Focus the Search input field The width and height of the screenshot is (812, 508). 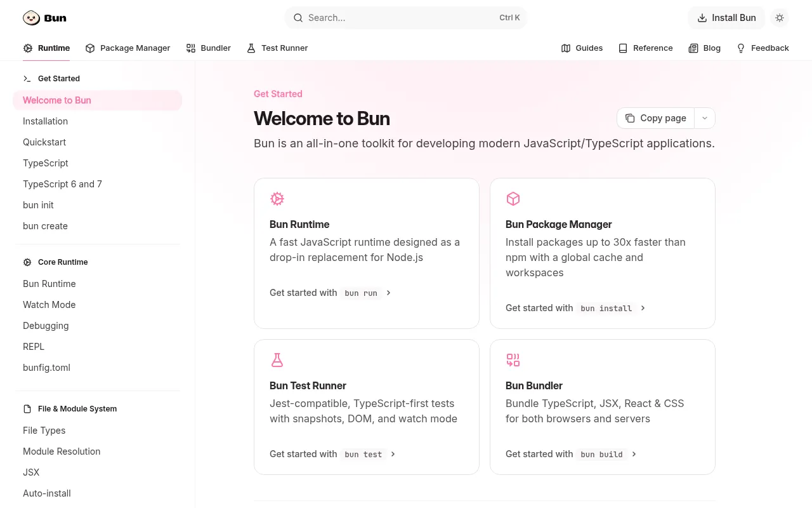pyautogui.click(x=406, y=18)
